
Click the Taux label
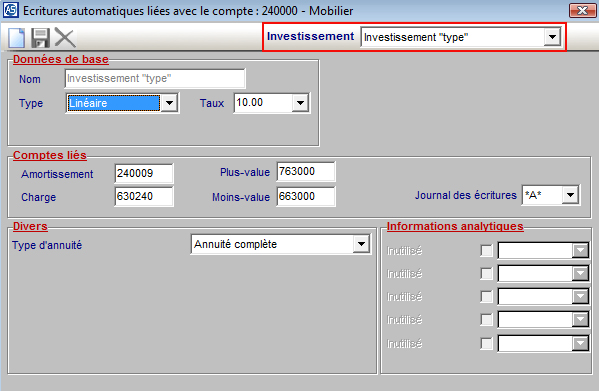pyautogui.click(x=212, y=103)
